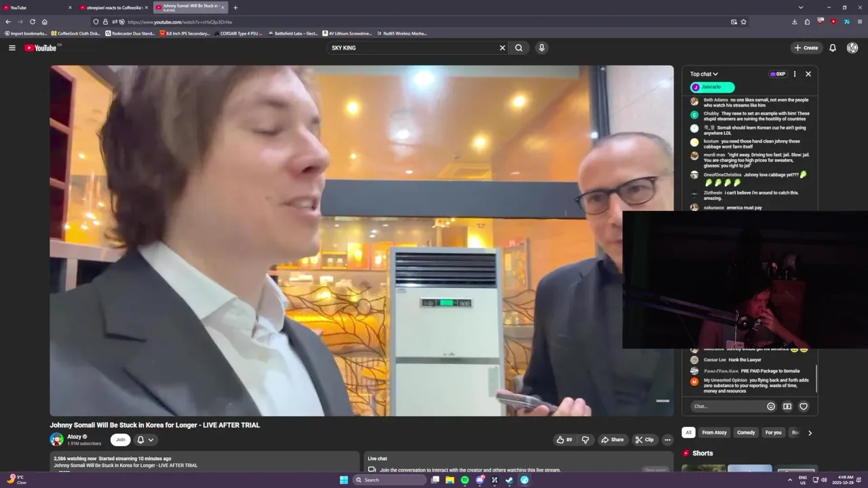Select the For you filter chip
This screenshot has height=488, width=868.
773,432
